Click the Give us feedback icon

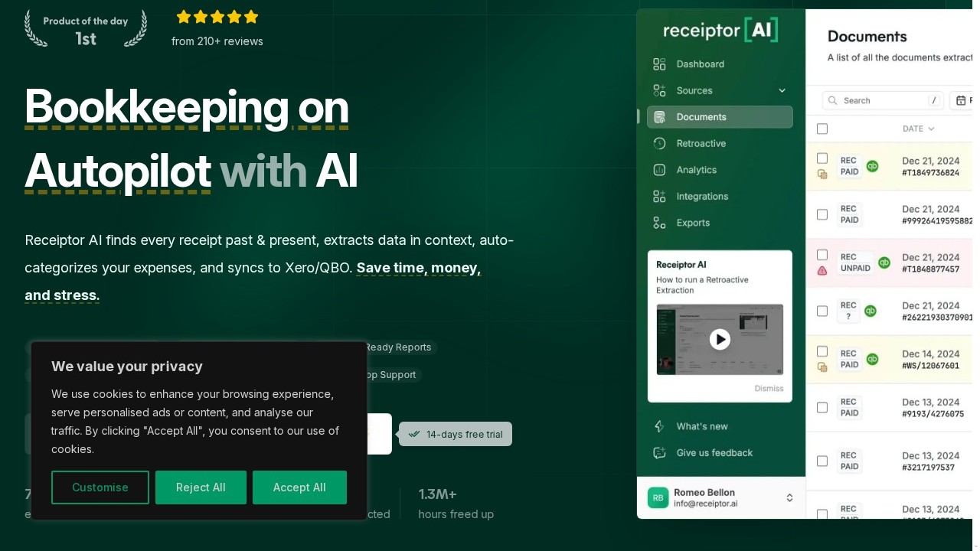click(659, 453)
